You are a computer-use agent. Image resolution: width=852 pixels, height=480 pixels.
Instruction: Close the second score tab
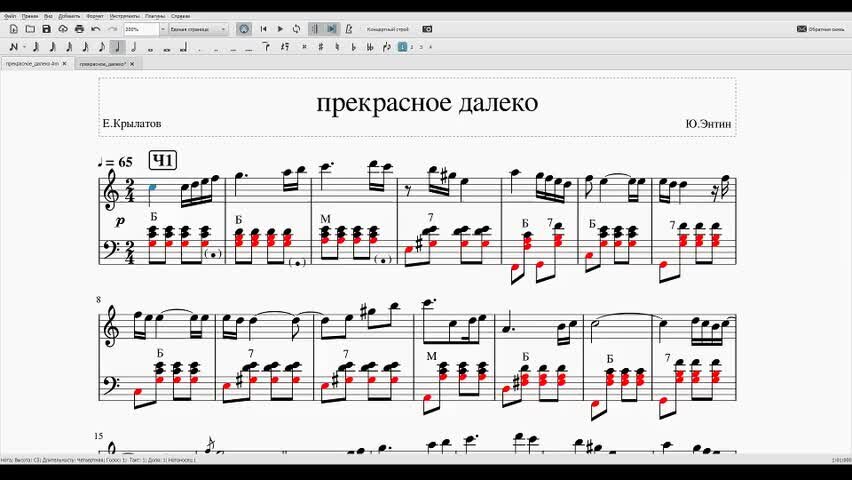point(132,64)
